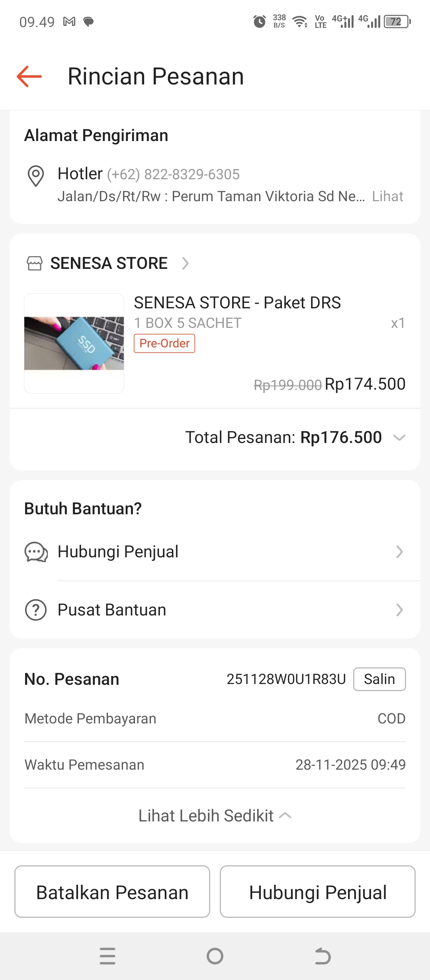The width and height of the screenshot is (430, 980).
Task: Tap the Batalkan Pesanan button
Action: click(112, 892)
